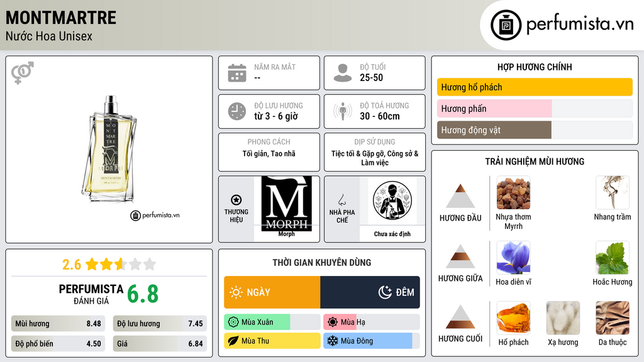
Task: Click the sillage value 30 - 60cm
Action: coord(379,116)
